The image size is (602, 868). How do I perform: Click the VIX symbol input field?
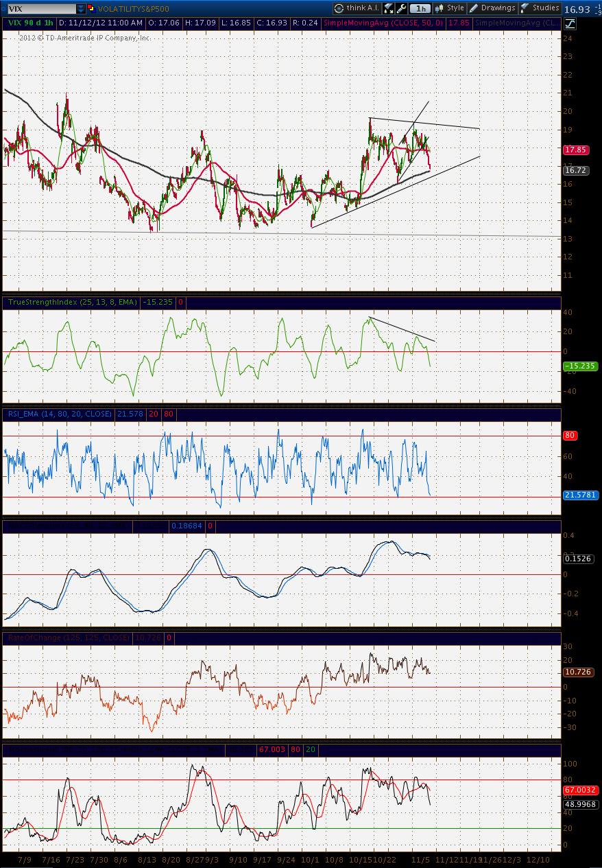pyautogui.click(x=40, y=9)
